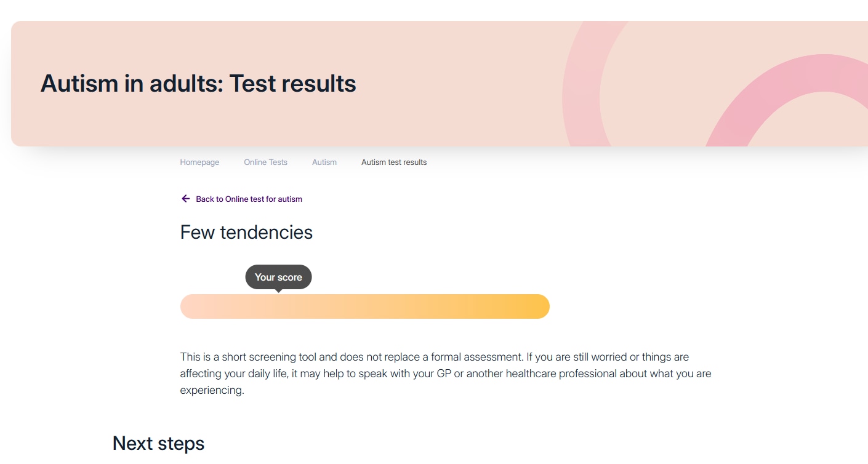Go back to Online test for autism
Screen dimensions: 868x464
(x=249, y=199)
